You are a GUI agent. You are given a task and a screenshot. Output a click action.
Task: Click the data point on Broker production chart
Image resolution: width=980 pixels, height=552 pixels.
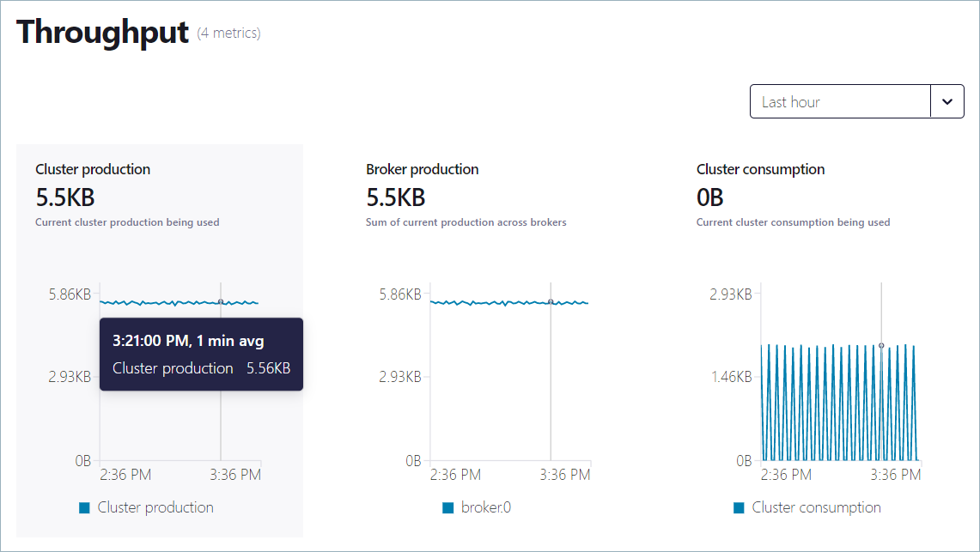click(x=551, y=301)
